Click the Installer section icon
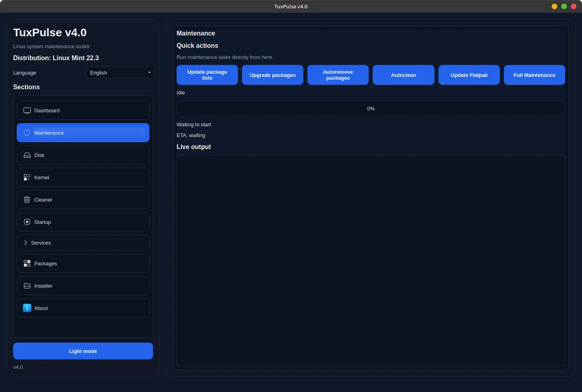The height and width of the screenshot is (392, 582). (x=27, y=286)
